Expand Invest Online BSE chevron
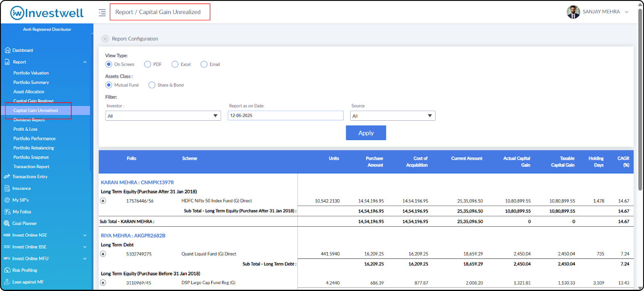 (x=85, y=247)
